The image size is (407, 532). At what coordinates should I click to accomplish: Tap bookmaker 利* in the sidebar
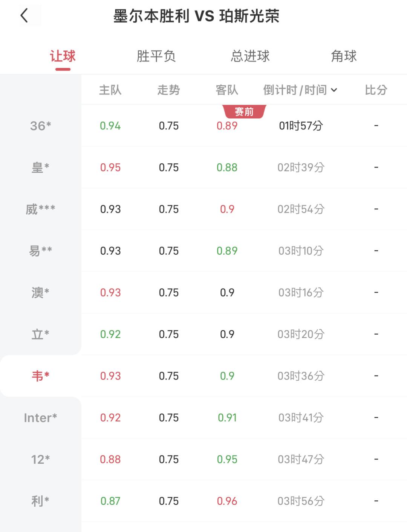pyautogui.click(x=40, y=501)
